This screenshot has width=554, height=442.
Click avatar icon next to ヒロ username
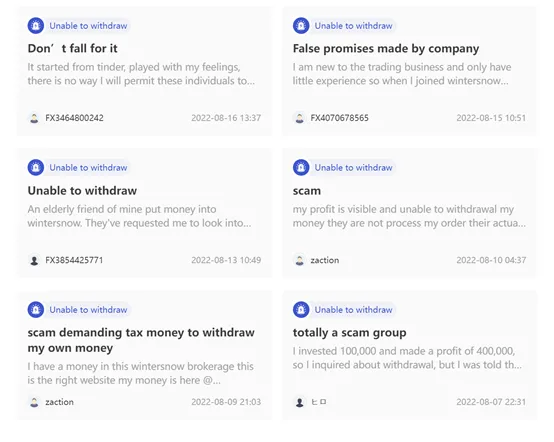300,402
